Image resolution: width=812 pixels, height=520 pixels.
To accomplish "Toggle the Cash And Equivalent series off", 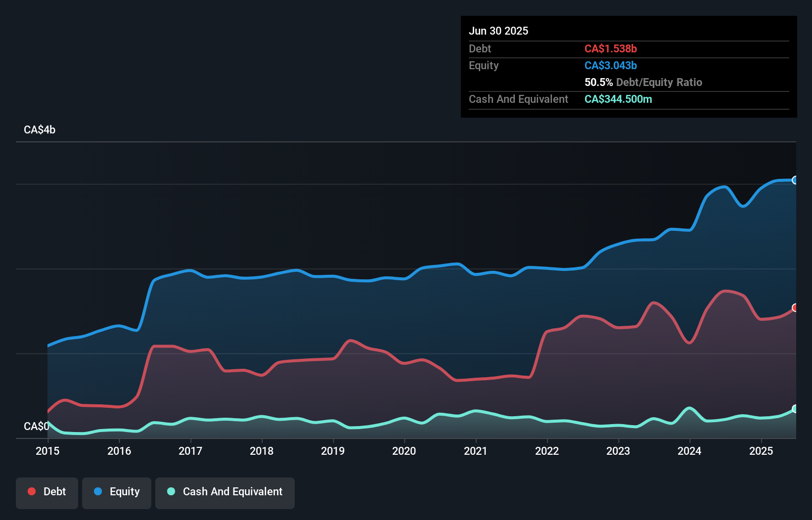I will point(225,492).
